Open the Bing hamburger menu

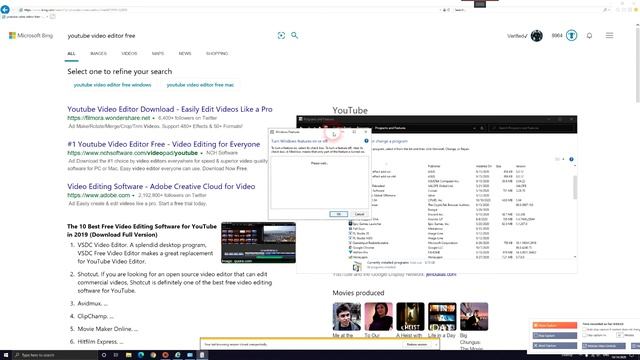609,36
